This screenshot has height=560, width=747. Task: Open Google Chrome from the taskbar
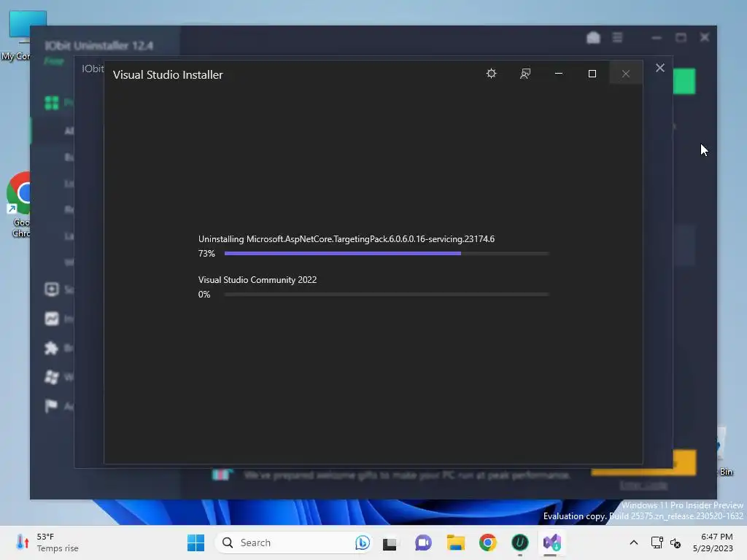488,542
